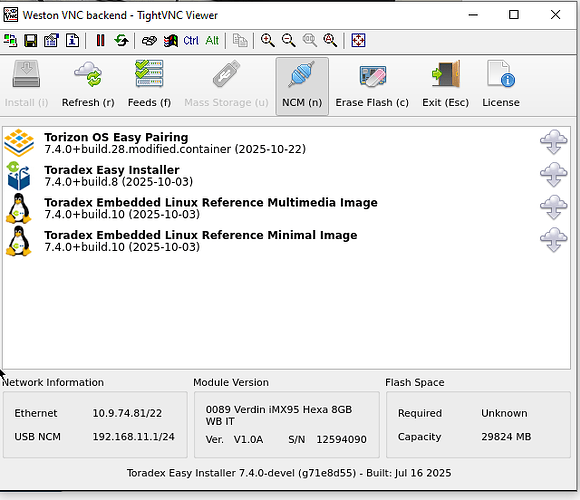The width and height of the screenshot is (580, 500).
Task: Click the Full screen toolbar icon
Action: coord(358,40)
